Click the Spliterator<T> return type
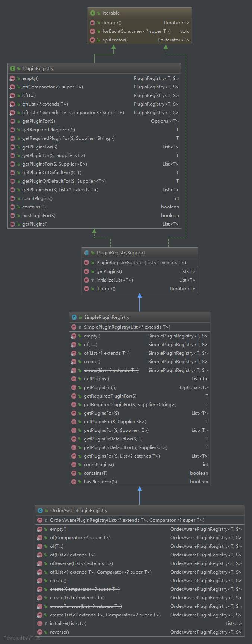The width and height of the screenshot is (252, 644). tap(173, 40)
